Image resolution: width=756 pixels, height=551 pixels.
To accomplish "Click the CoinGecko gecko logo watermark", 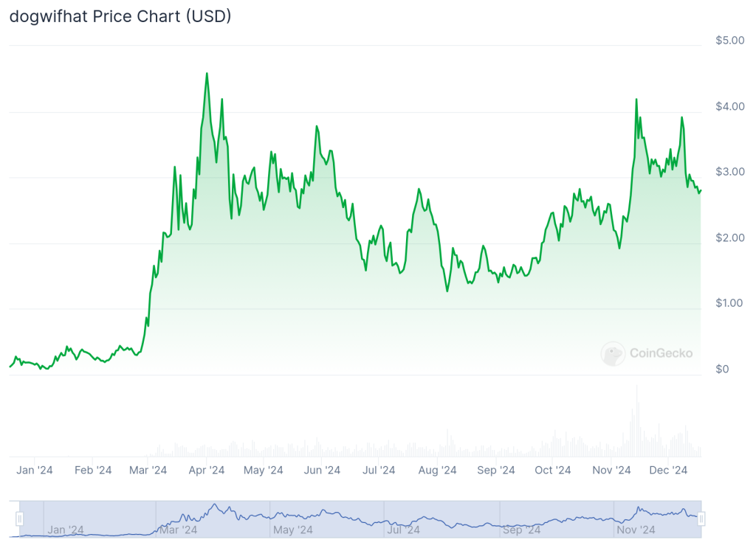I will pos(613,354).
